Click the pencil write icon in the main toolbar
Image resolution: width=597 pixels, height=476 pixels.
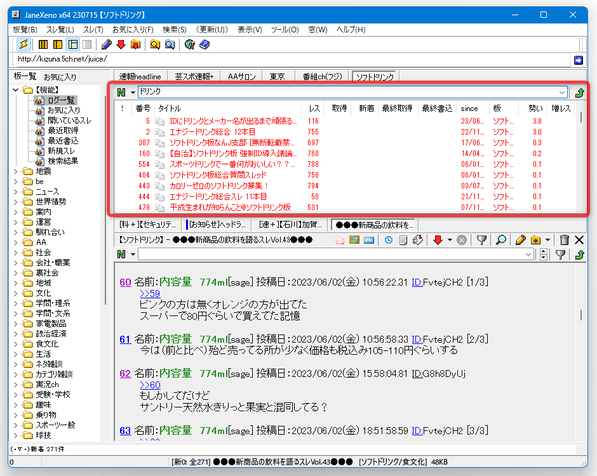coord(107,45)
